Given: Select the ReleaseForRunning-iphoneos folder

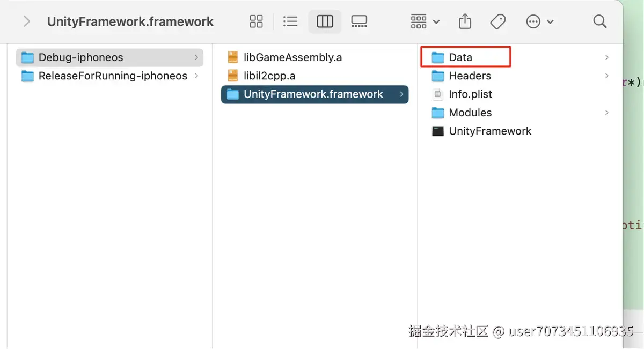Looking at the screenshot, I should tap(112, 76).
